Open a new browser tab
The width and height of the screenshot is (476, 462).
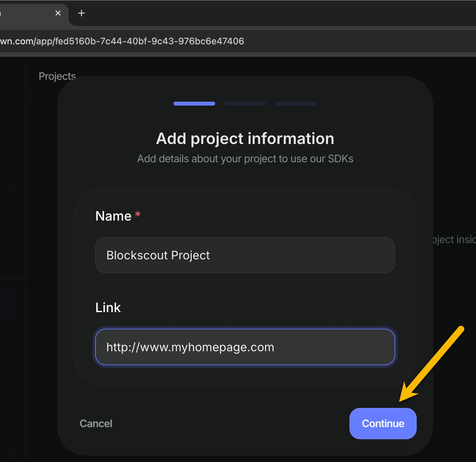[82, 13]
